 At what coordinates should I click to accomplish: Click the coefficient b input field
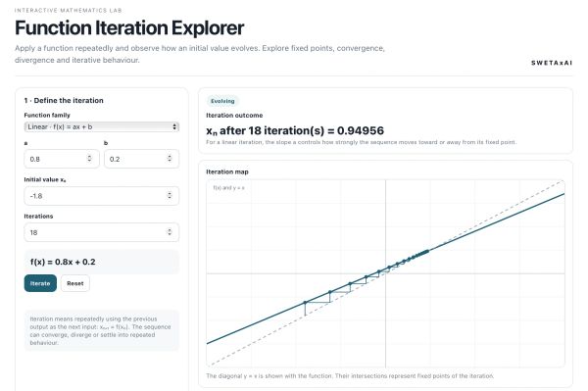tap(141, 159)
